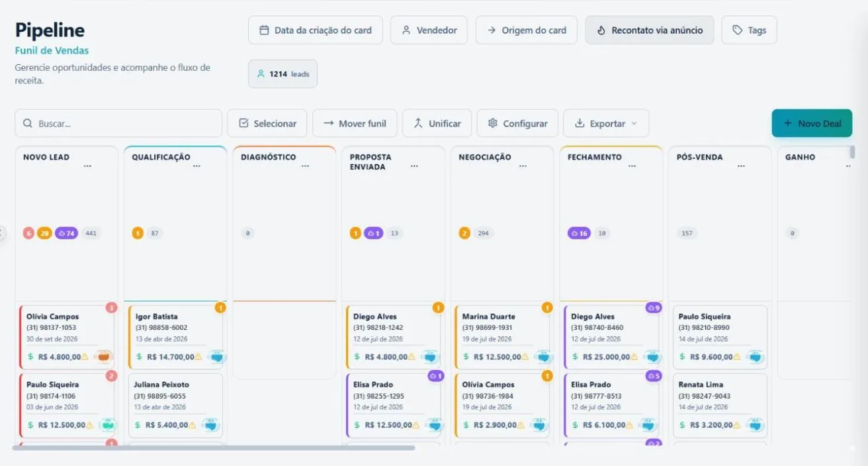The image size is (868, 466).
Task: Click date 30 de set de 2026
Action: click(x=50, y=339)
